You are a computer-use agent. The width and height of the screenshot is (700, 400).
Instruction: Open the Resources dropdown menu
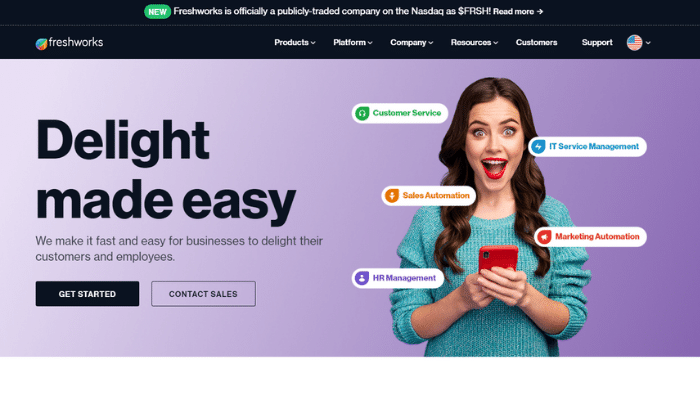474,42
